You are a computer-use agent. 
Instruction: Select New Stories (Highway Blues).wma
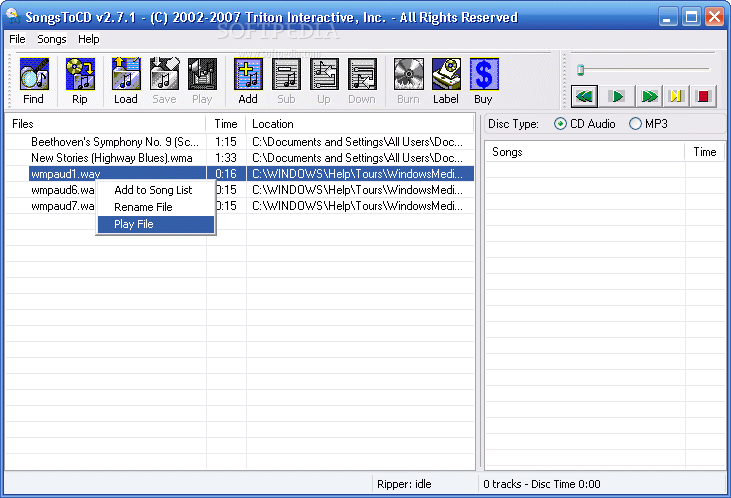112,158
